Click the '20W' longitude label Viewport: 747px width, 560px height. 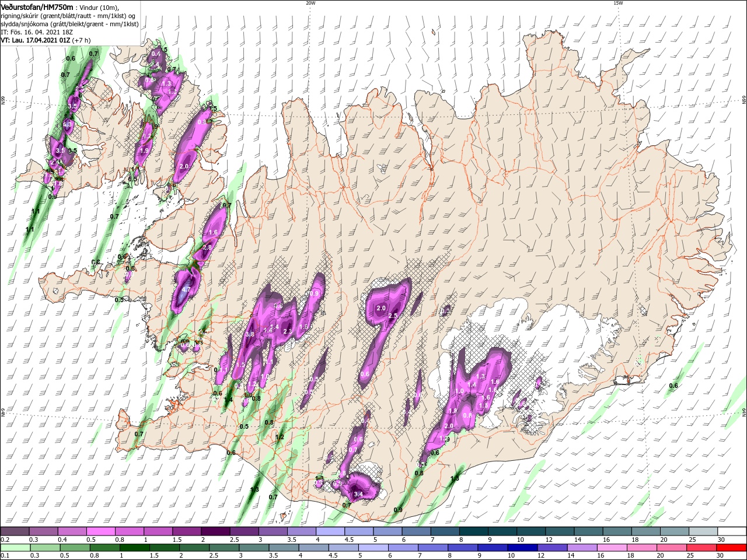click(x=310, y=3)
